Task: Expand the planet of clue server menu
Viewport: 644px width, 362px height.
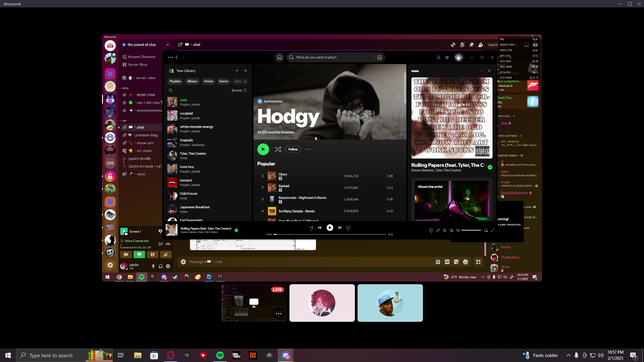Action: point(168,45)
